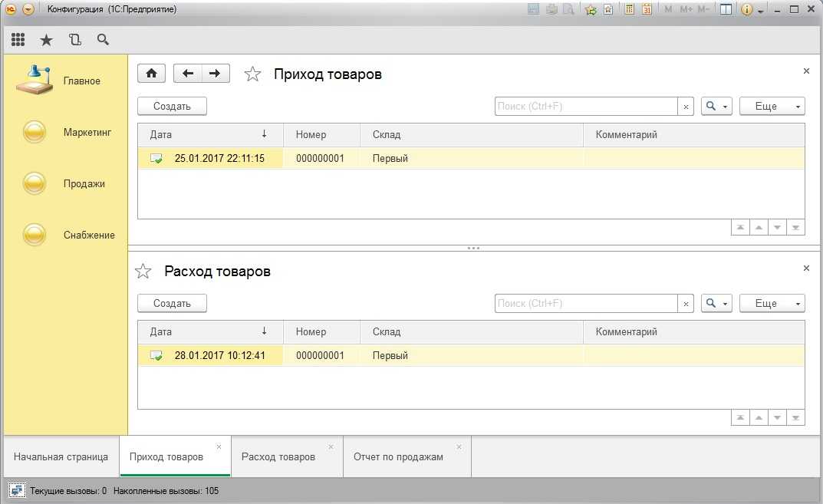Viewport: 823px width, 504px height.
Task: Close the Расход товаров form panel
Action: point(806,268)
